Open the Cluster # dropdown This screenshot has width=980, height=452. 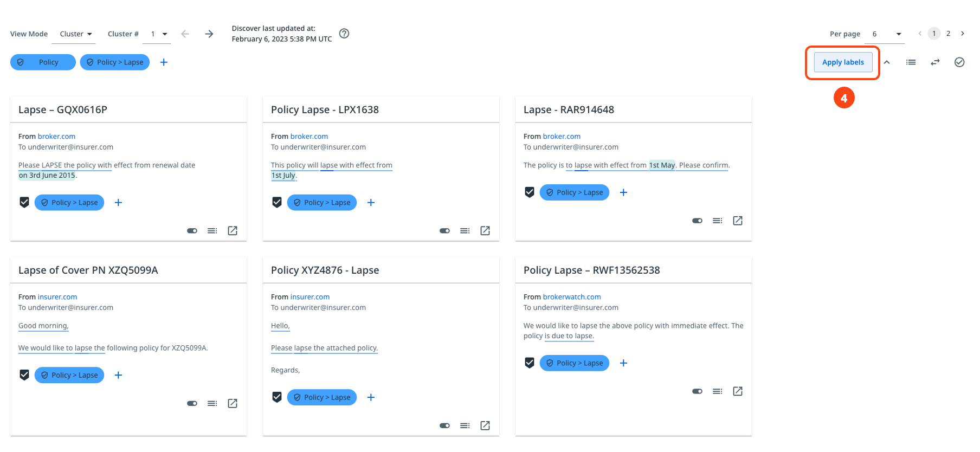pos(159,34)
